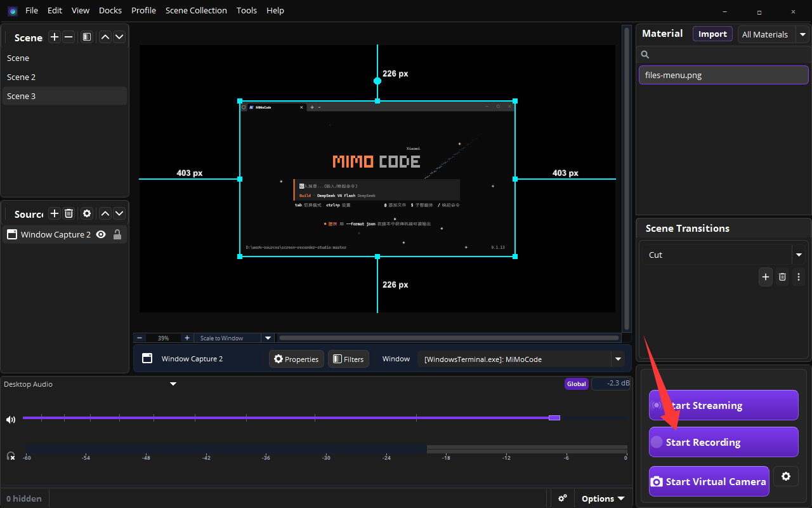Hide the Window Capture 2 source with the eye icon

point(101,234)
